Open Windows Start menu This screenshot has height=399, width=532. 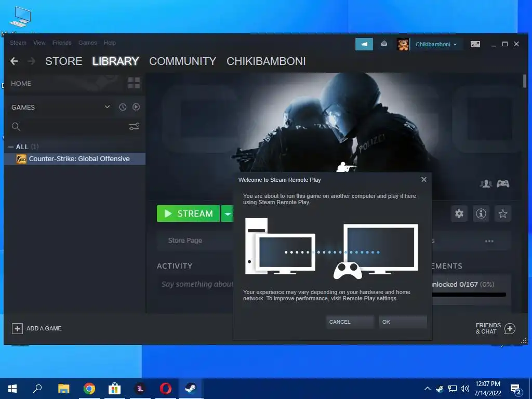pos(12,389)
